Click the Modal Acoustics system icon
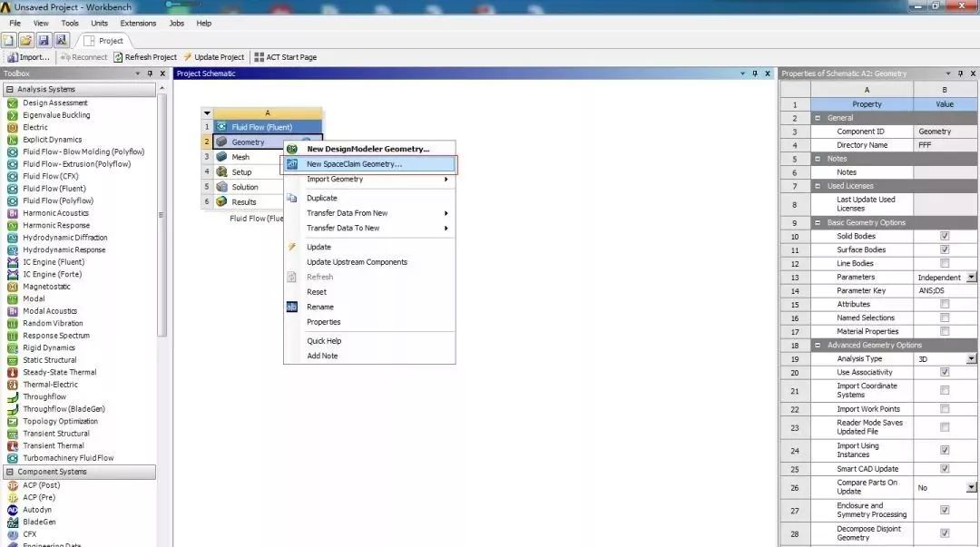The width and height of the screenshot is (980, 547). [13, 311]
